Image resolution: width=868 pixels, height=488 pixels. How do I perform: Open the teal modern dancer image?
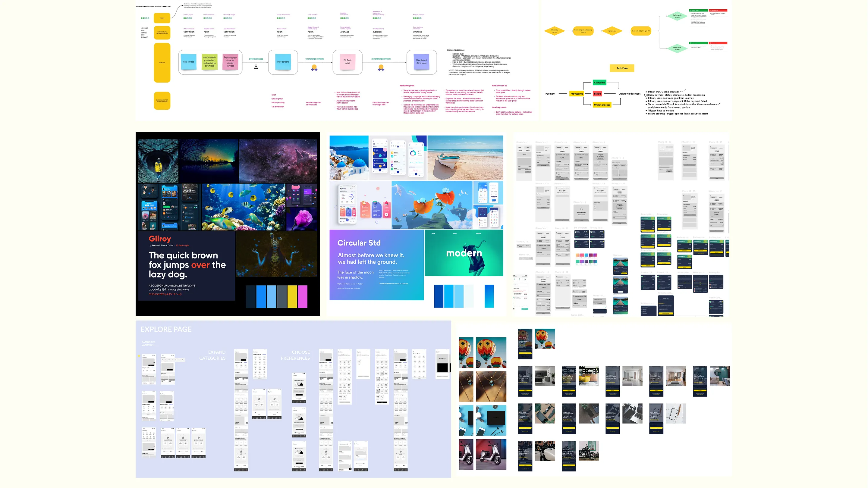pyautogui.click(x=464, y=253)
